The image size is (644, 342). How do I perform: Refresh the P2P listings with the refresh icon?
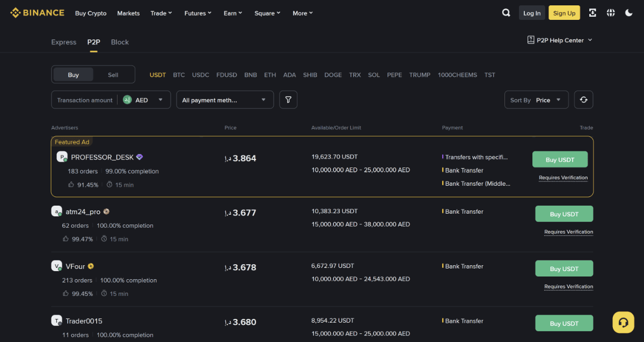pos(583,99)
